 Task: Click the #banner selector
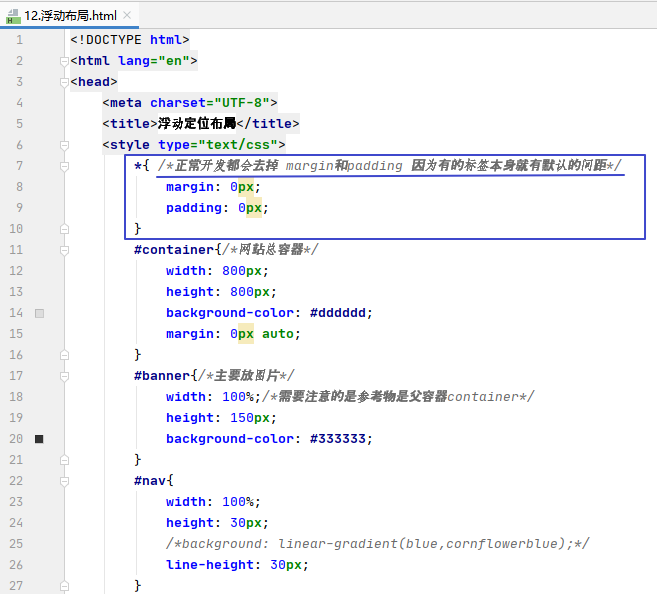tap(162, 376)
